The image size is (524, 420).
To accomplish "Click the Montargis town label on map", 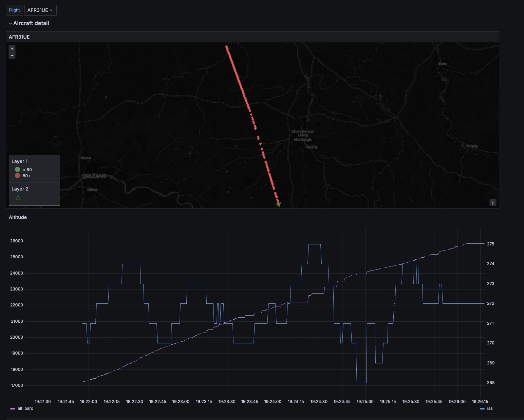I will pyautogui.click(x=303, y=139).
